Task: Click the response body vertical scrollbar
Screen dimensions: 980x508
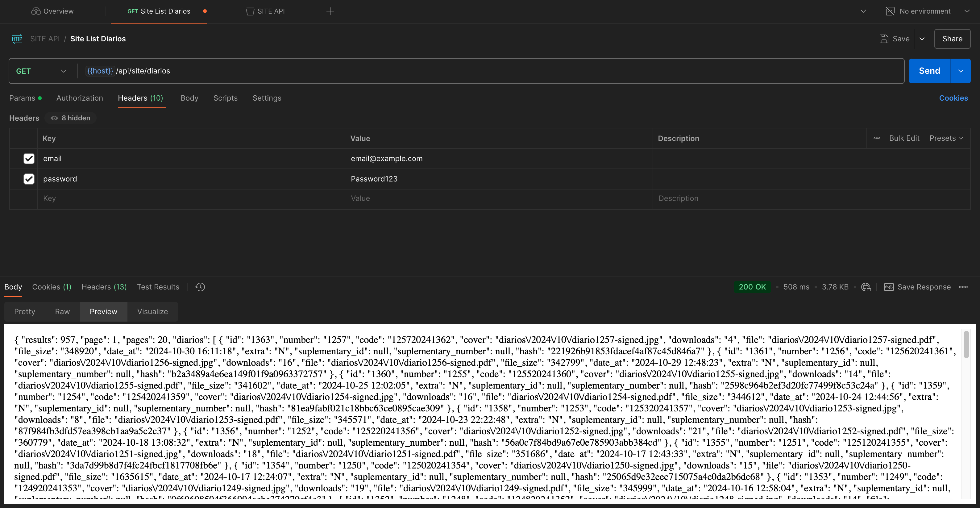Action: [966, 344]
